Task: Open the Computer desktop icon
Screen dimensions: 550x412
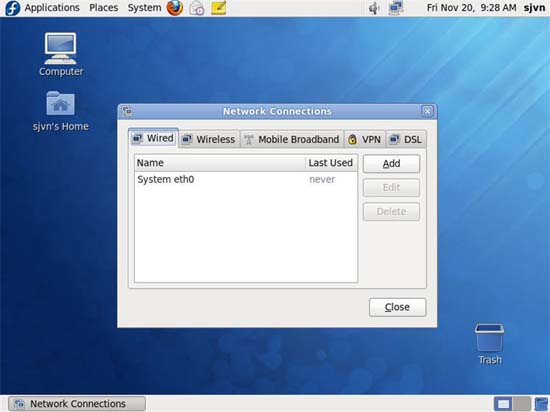Action: click(60, 54)
